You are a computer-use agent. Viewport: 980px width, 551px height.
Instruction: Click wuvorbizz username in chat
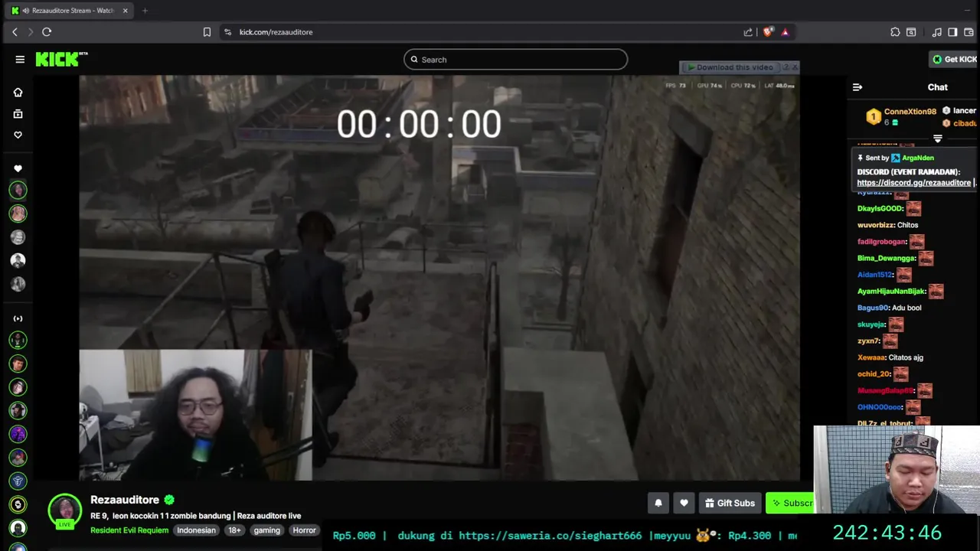[x=875, y=225]
